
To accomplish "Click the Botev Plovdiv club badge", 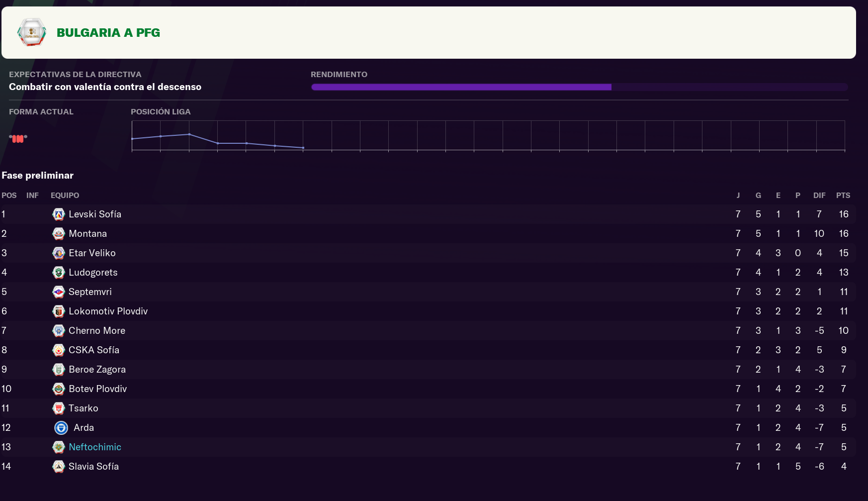I will [59, 389].
